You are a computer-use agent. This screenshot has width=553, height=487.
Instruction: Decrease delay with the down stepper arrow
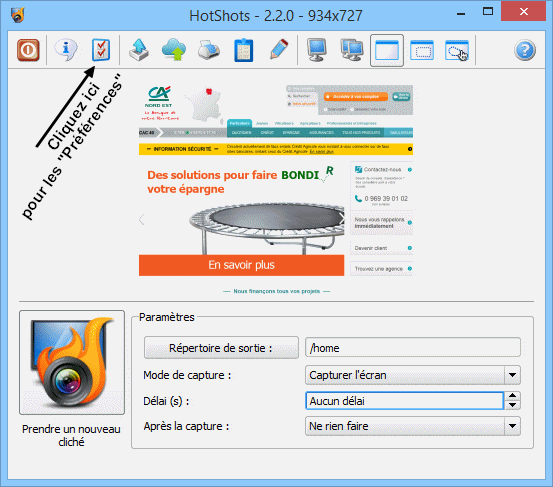click(512, 405)
